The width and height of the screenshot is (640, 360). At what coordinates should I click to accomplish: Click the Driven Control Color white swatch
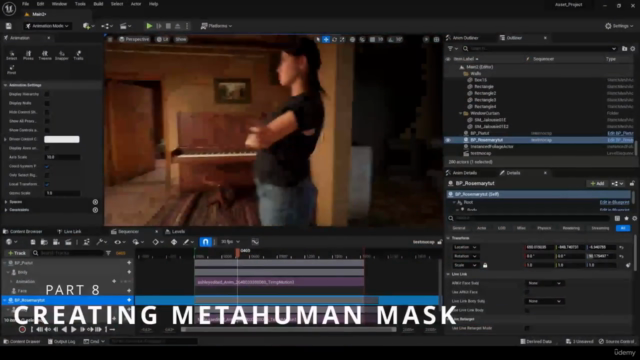point(62,139)
